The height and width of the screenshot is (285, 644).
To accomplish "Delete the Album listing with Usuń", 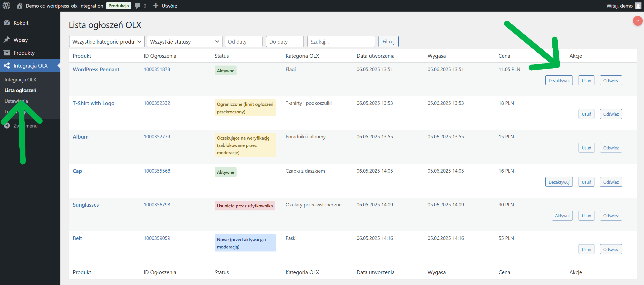I will pyautogui.click(x=586, y=148).
